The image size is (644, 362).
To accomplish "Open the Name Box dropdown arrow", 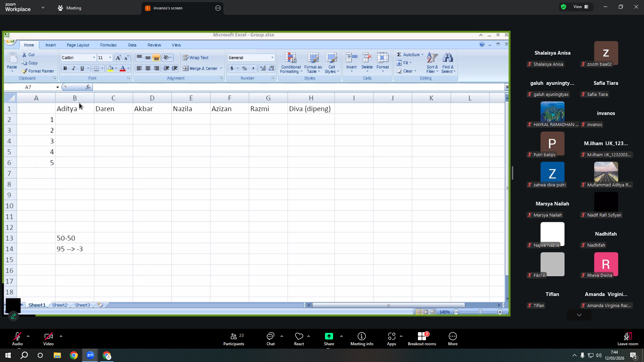I will (57, 87).
